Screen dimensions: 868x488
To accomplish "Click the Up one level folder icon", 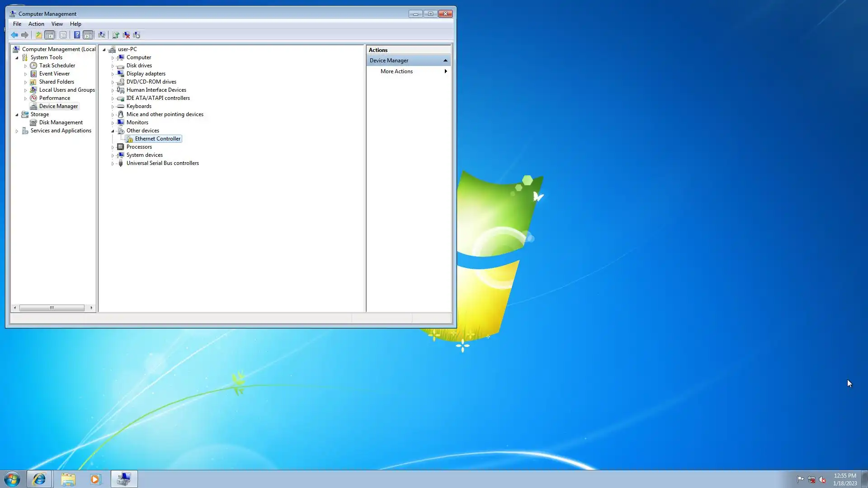I will [39, 35].
